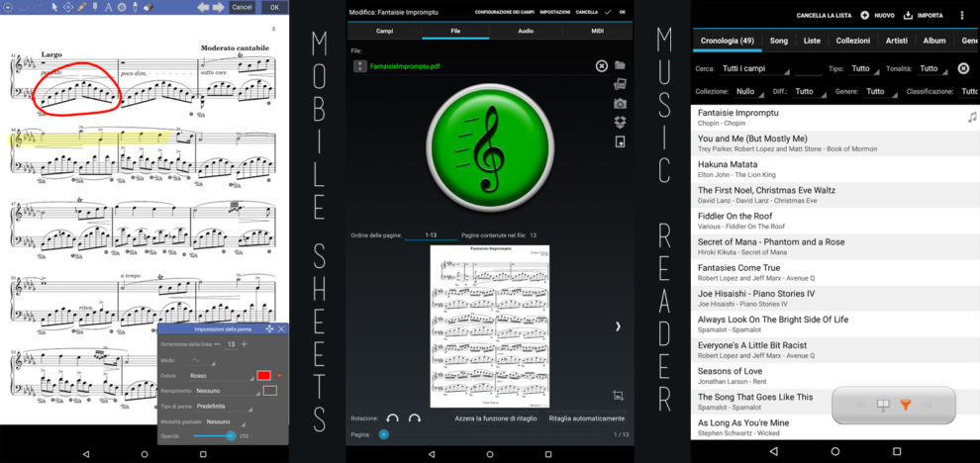Select the stamp circle tool

click(121, 8)
